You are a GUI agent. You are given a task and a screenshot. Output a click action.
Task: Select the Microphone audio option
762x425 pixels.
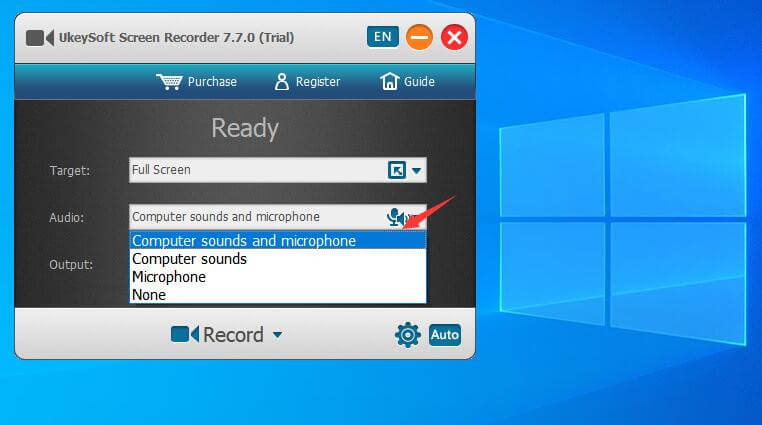click(x=277, y=277)
